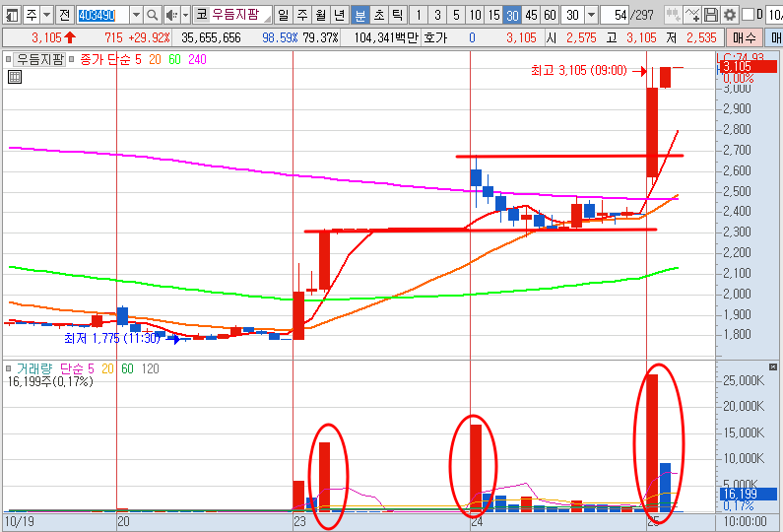Select the 틱 tick chart tab

(x=397, y=15)
